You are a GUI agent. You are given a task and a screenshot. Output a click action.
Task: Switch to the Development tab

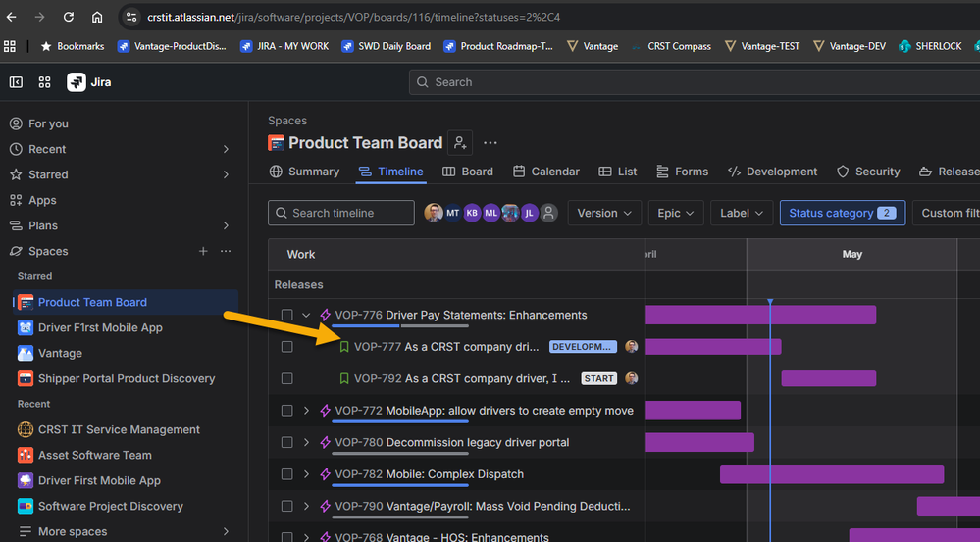tap(772, 172)
